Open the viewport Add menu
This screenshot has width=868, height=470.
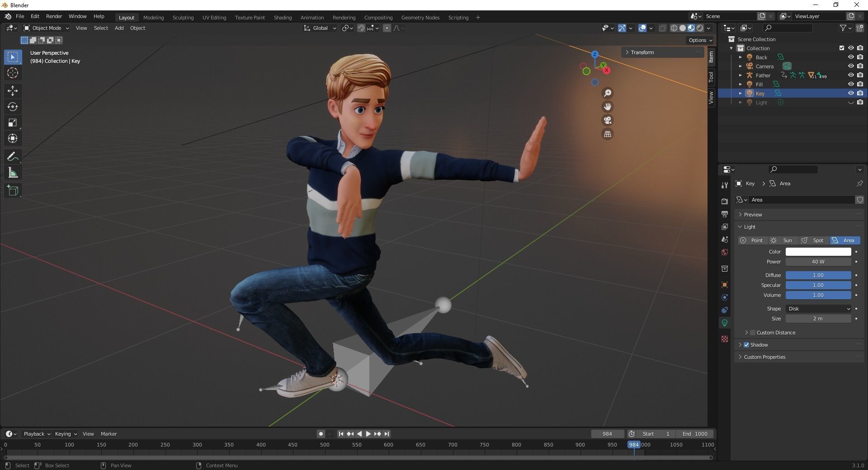[x=119, y=28]
